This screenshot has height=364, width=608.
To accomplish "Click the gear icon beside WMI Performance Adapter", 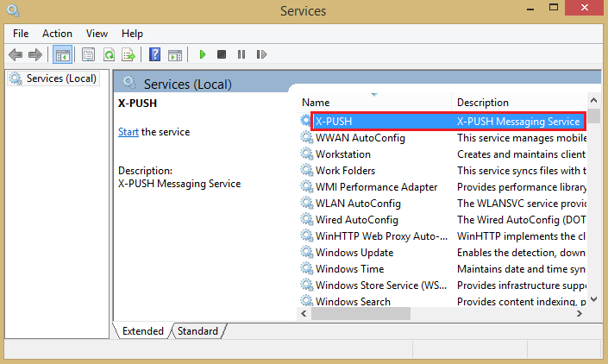I will click(x=307, y=186).
